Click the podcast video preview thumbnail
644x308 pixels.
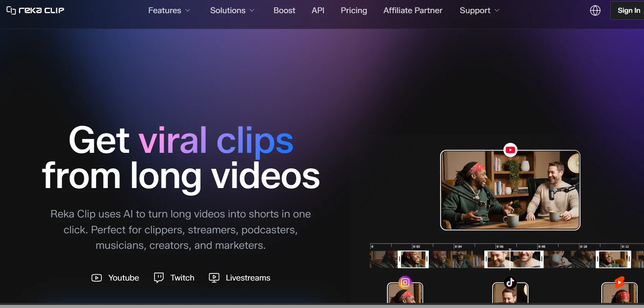pos(510,190)
